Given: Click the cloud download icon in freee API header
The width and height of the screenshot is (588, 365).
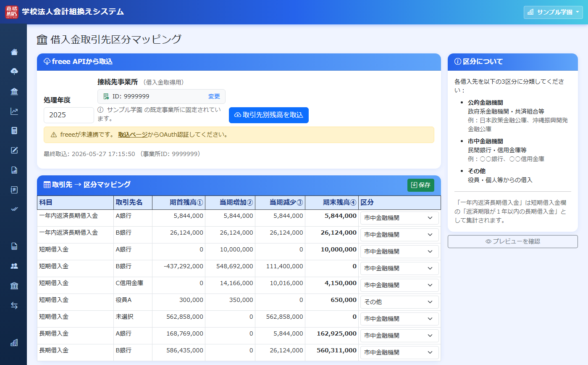Looking at the screenshot, I should 47,62.
